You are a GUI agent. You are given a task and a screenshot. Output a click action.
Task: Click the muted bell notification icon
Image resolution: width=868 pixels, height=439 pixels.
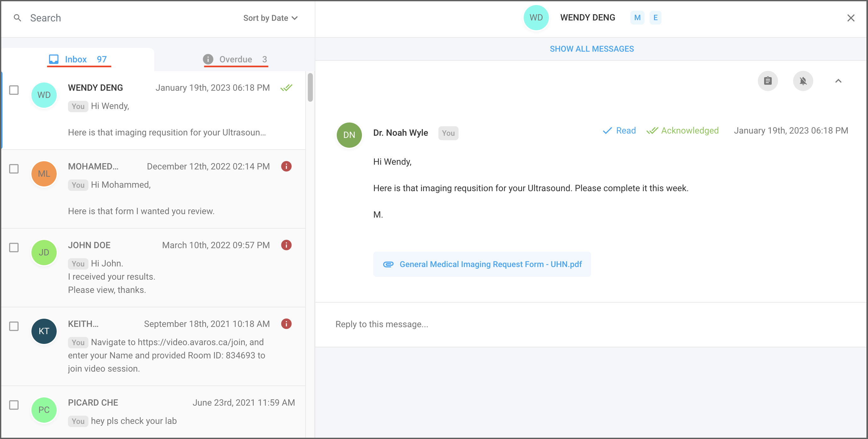coord(803,81)
